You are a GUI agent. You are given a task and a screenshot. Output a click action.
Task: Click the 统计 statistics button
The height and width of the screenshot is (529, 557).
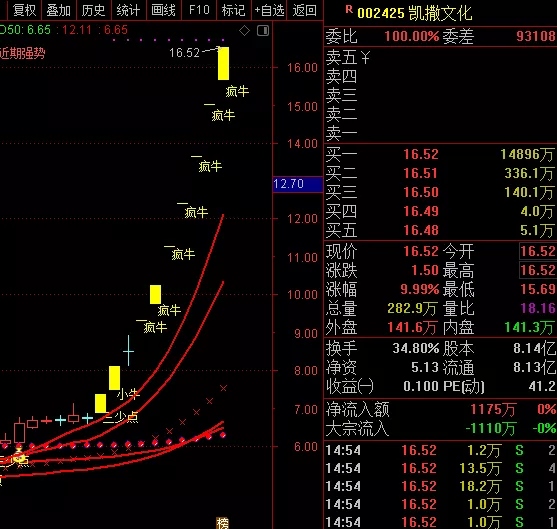[x=128, y=10]
